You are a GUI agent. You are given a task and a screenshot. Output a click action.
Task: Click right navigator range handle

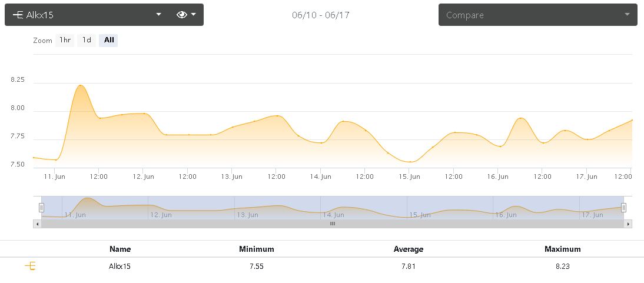coord(623,208)
